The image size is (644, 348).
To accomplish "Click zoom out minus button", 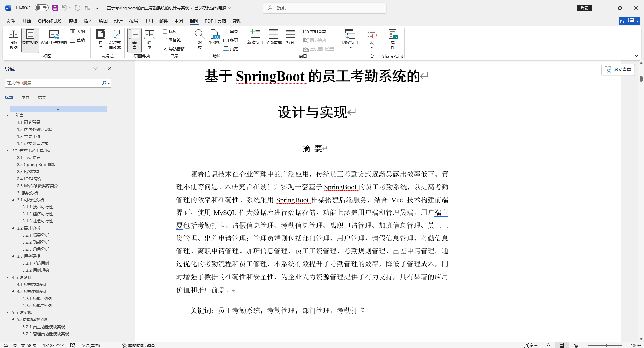I will (585, 345).
